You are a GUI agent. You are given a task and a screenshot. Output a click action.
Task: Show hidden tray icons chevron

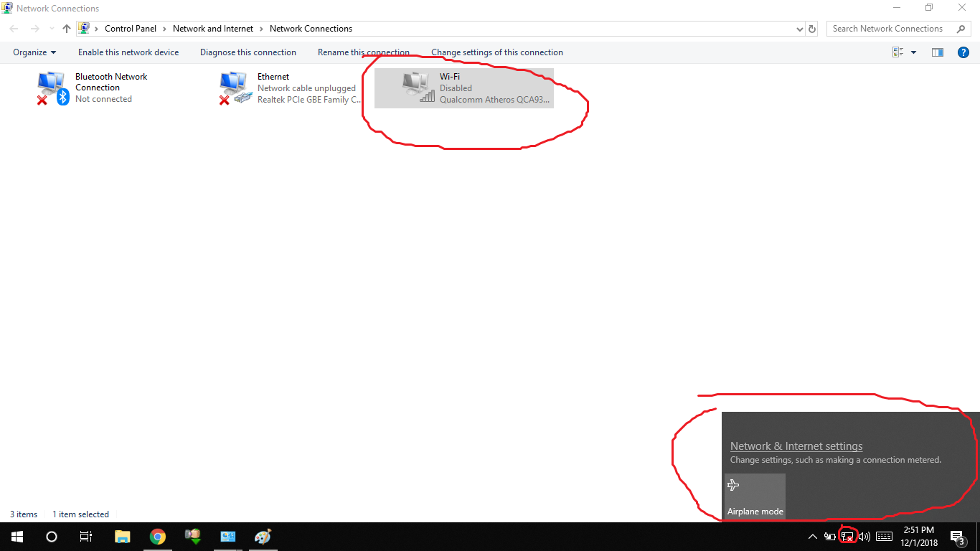[x=812, y=537]
